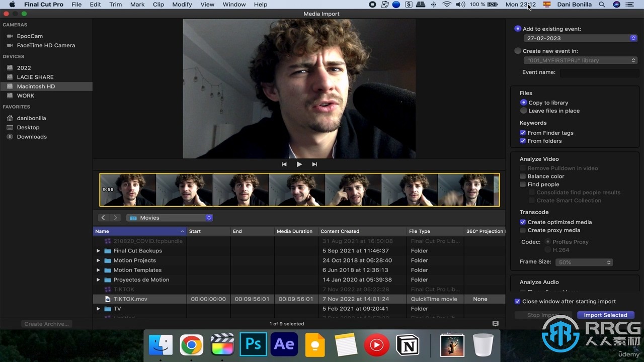Screen dimensions: 644x362
Task: Sort by Content Created column
Action: 362,231
